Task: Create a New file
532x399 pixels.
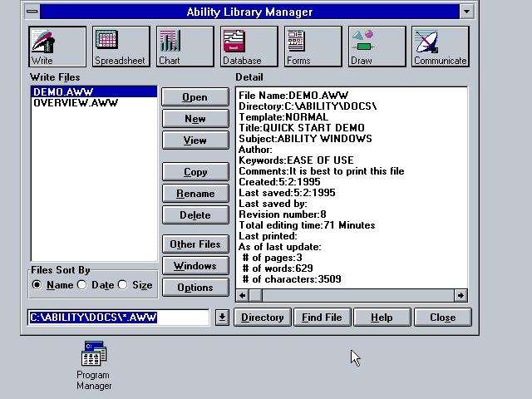Action: click(x=195, y=119)
